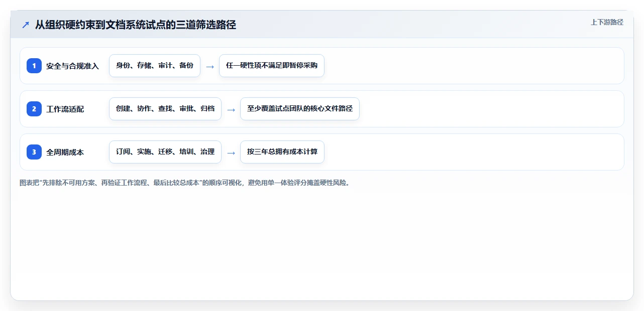This screenshot has width=644, height=311.
Task: Click the 身份、存储、审计、备份 box
Action: (155, 66)
